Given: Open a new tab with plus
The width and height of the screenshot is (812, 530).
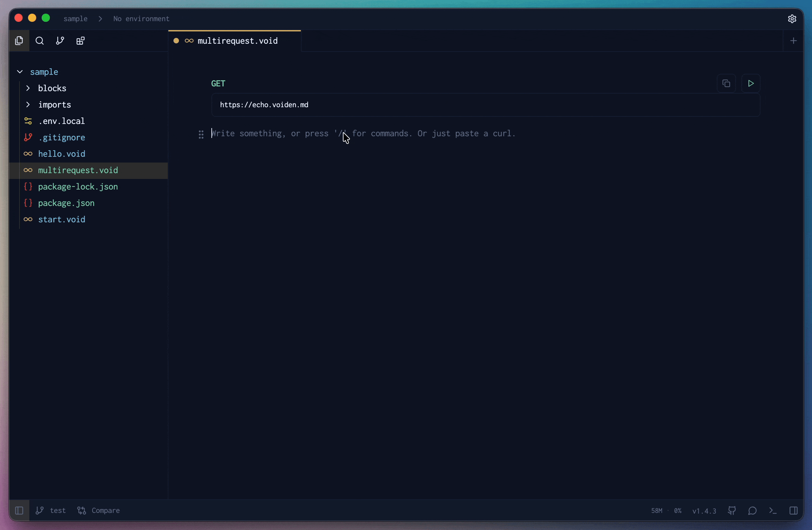Looking at the screenshot, I should click(x=793, y=41).
